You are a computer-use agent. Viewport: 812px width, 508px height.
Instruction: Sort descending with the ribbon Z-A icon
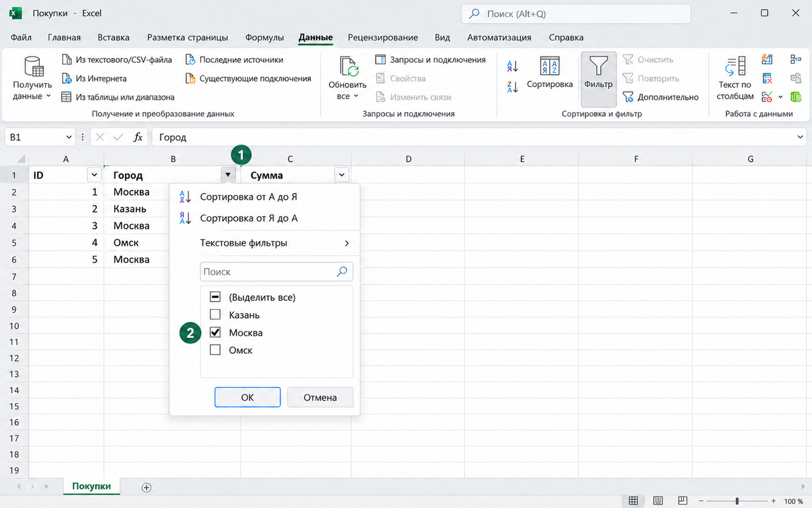click(513, 87)
